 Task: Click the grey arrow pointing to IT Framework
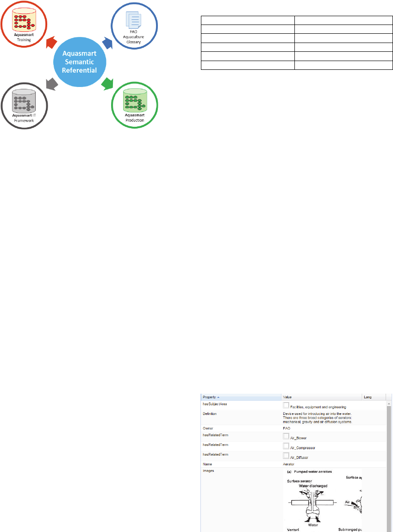click(52, 83)
